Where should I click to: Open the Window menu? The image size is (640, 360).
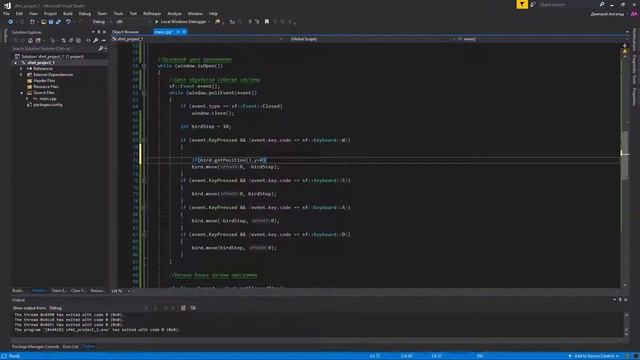tap(195, 13)
